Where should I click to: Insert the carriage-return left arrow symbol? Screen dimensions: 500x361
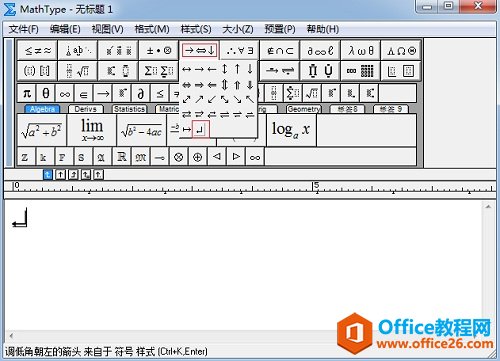point(200,129)
